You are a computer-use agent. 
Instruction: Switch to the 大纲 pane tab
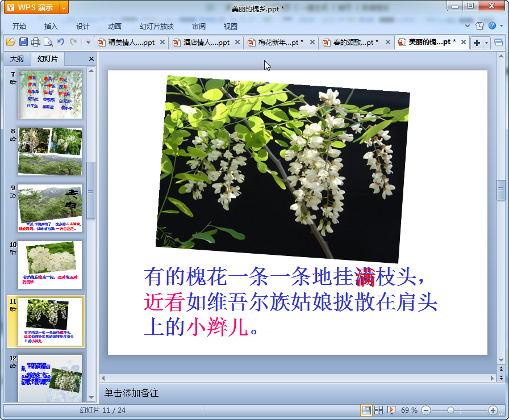coord(17,58)
